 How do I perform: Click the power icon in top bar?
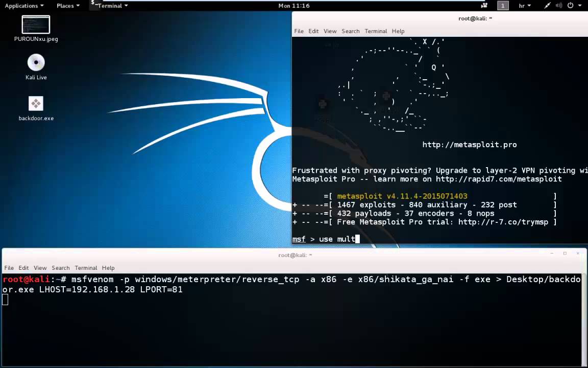point(570,6)
